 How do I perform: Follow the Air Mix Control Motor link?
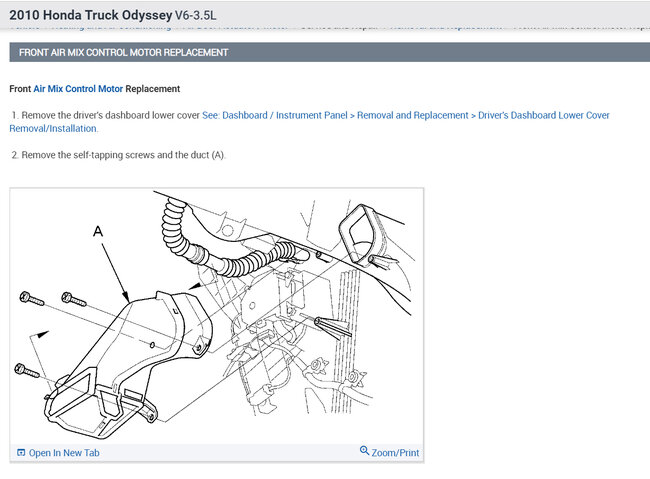pos(78,89)
